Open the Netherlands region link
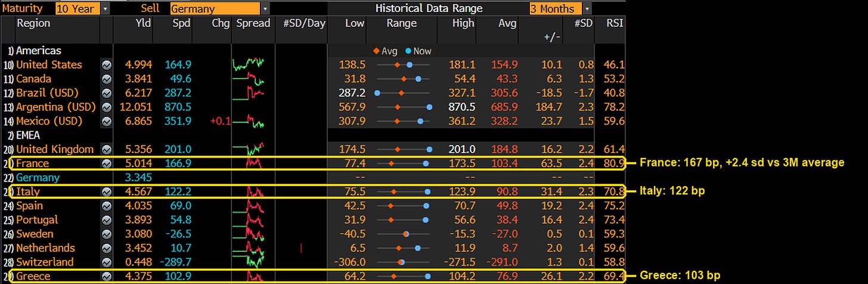 click(45, 248)
